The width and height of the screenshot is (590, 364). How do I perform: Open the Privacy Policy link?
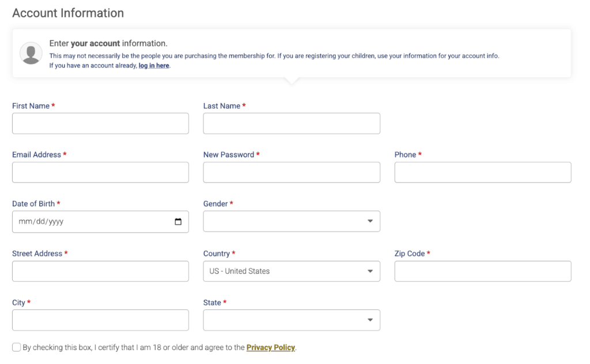coord(270,347)
